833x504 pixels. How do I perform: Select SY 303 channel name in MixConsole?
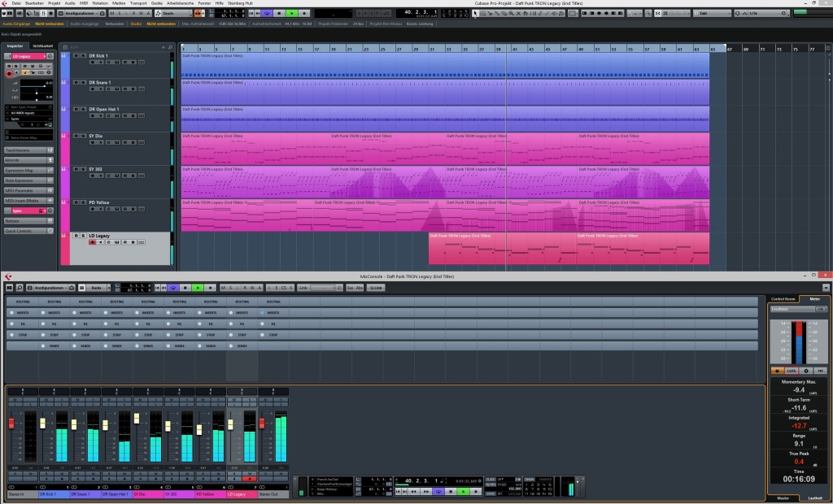pos(180,494)
